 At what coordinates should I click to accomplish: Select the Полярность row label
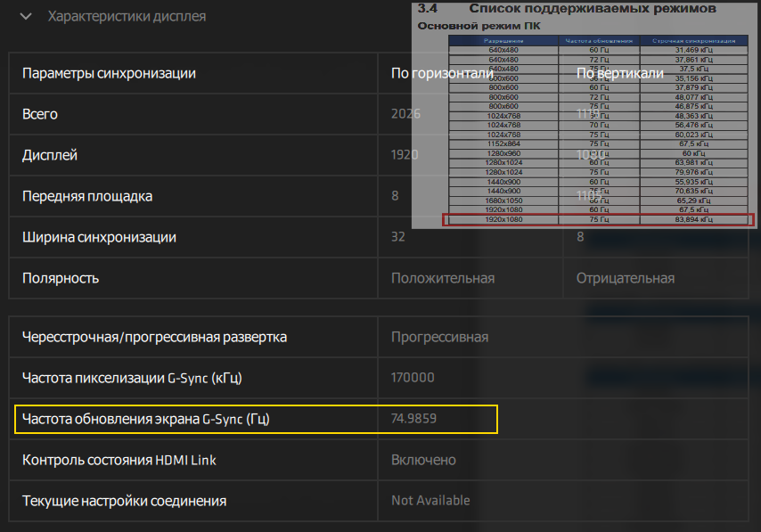[x=61, y=278]
